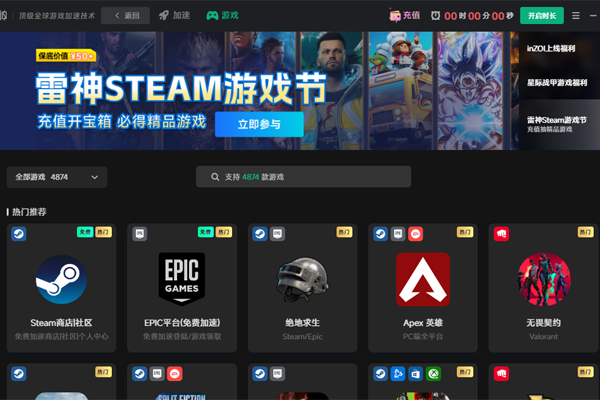Click the Apex 英雄 title text
This screenshot has height=400, width=600.
(x=423, y=323)
